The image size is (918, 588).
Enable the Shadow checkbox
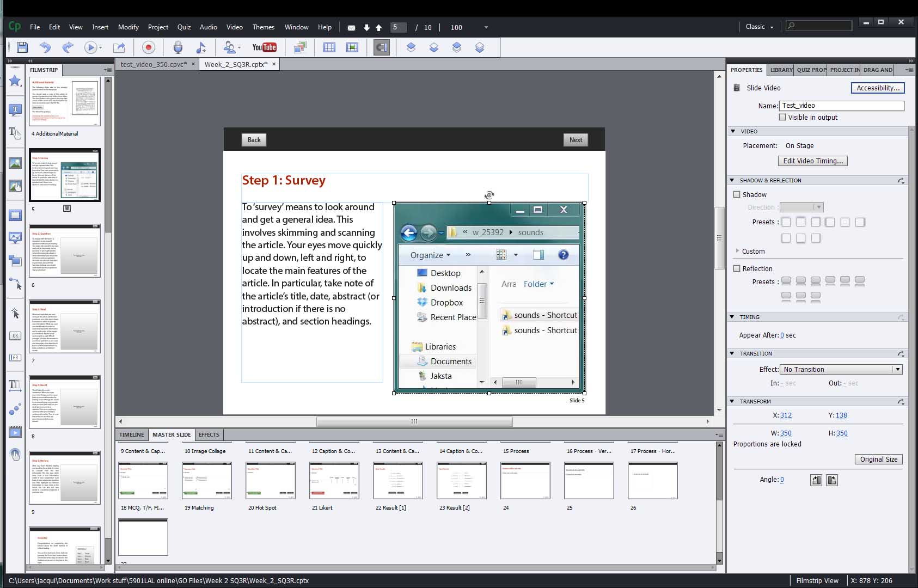coord(737,194)
